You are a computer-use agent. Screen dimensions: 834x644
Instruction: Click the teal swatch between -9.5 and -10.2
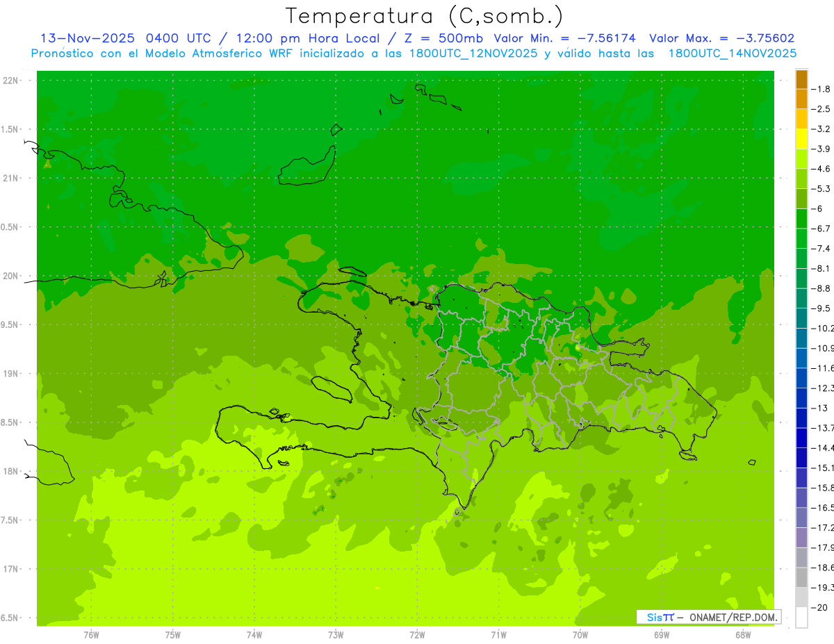(x=801, y=318)
